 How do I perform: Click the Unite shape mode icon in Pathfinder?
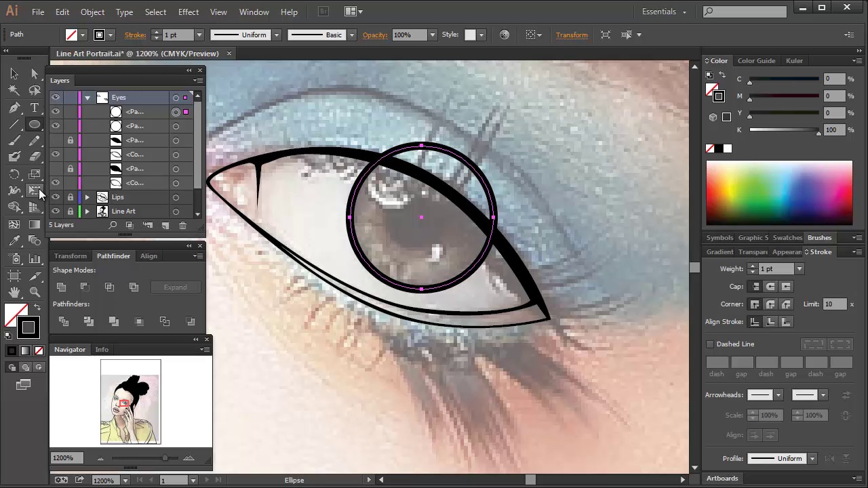click(61, 287)
